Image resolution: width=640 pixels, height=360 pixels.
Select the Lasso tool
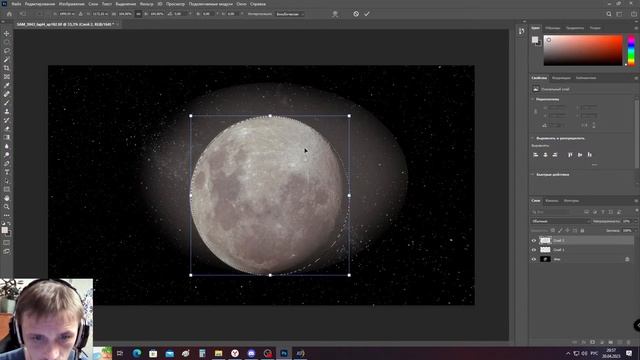(x=7, y=51)
